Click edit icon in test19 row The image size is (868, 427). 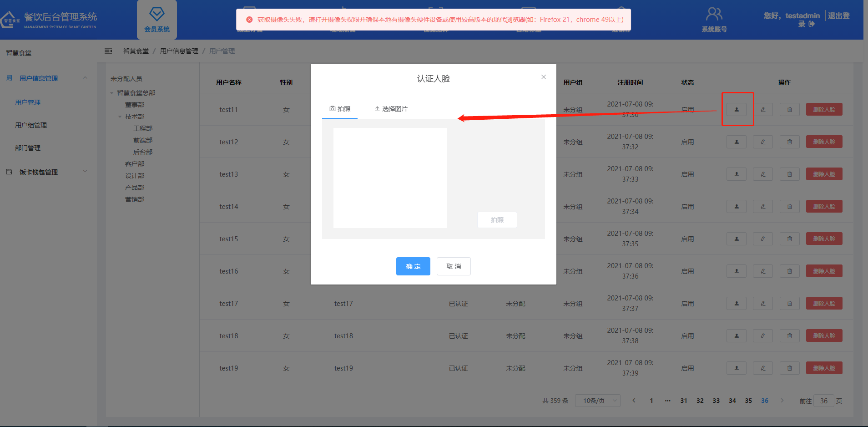click(x=762, y=368)
